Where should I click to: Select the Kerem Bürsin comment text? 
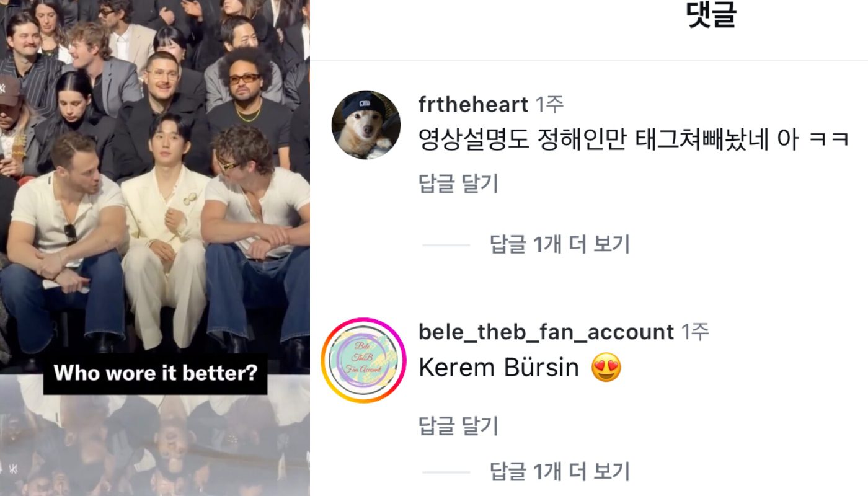499,368
